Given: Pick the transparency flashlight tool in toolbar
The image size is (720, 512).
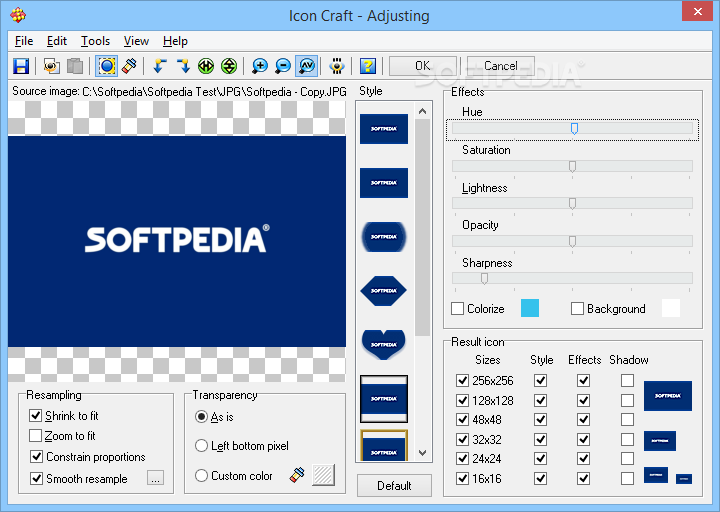Looking at the screenshot, I should point(129,66).
